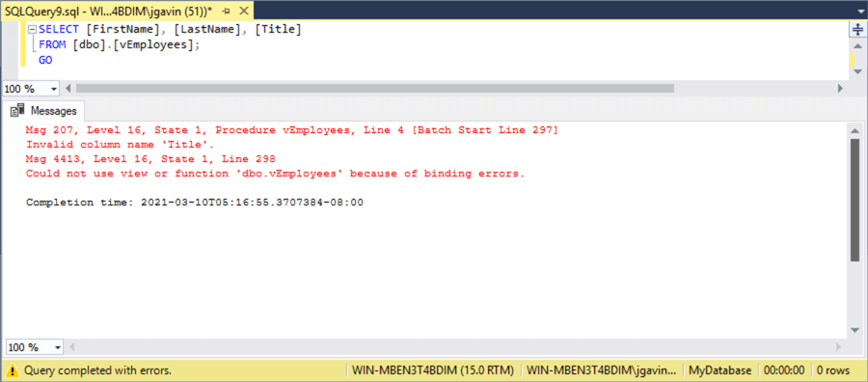Click the GO batch separator line
The height and width of the screenshot is (382, 868).
45,60
